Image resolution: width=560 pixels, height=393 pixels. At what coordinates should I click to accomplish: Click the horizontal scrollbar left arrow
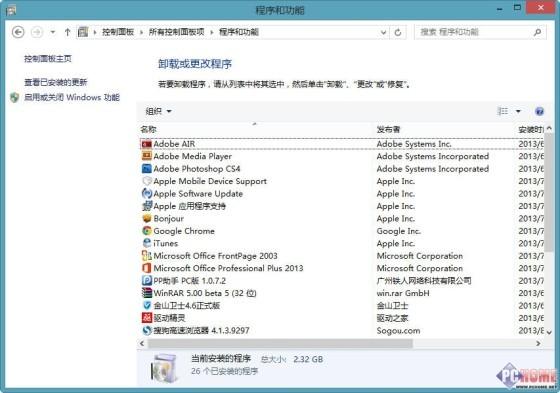(x=142, y=343)
